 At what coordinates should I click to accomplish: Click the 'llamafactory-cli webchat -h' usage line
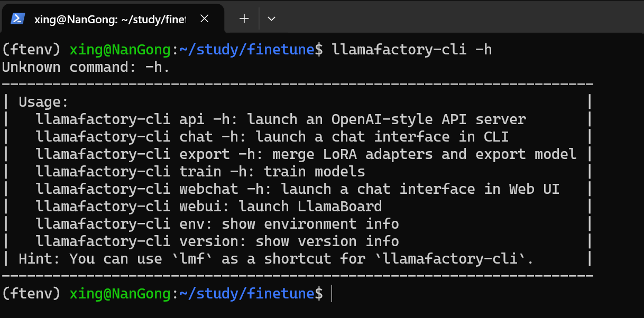298,189
